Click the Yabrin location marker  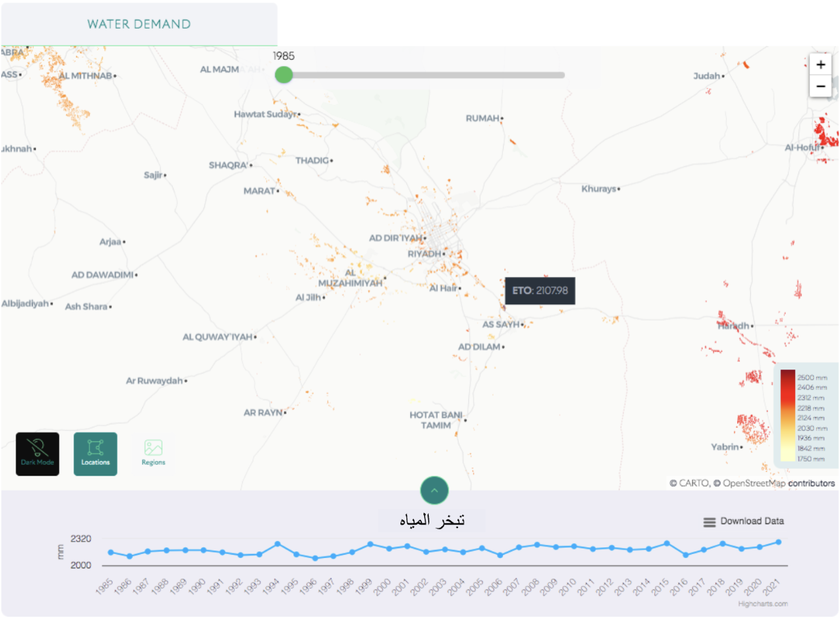(x=741, y=447)
